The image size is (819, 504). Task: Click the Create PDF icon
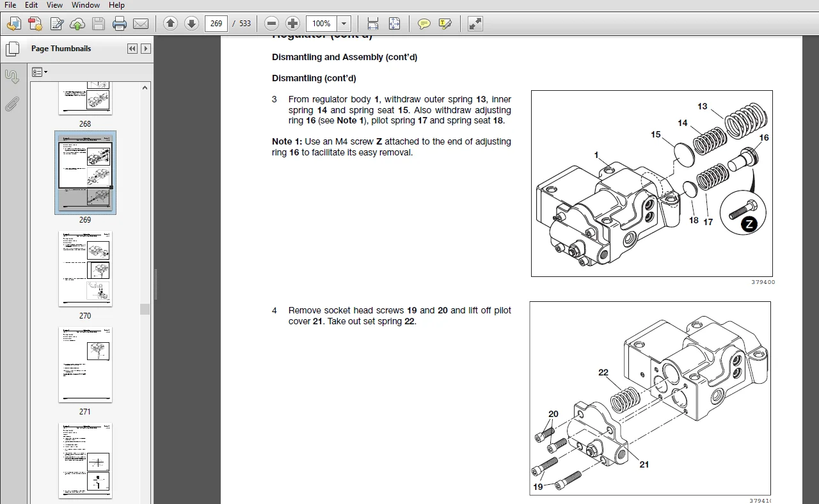[35, 24]
